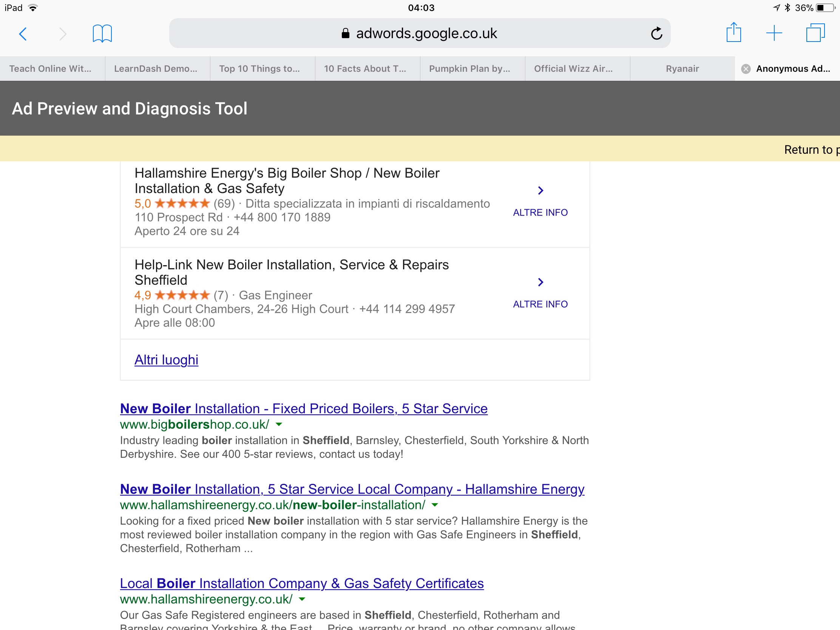Click Help-Link New Boiler Installation title
Screen dimensions: 840x630
pos(292,272)
